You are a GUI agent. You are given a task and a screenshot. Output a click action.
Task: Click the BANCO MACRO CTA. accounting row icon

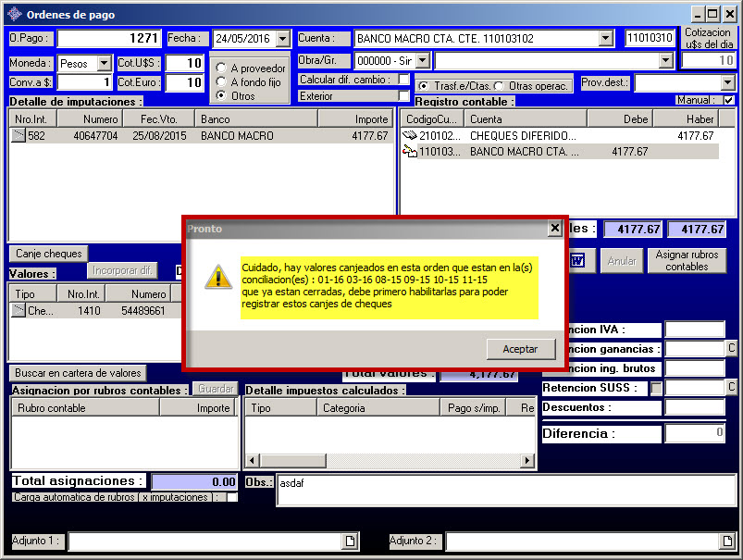411,152
